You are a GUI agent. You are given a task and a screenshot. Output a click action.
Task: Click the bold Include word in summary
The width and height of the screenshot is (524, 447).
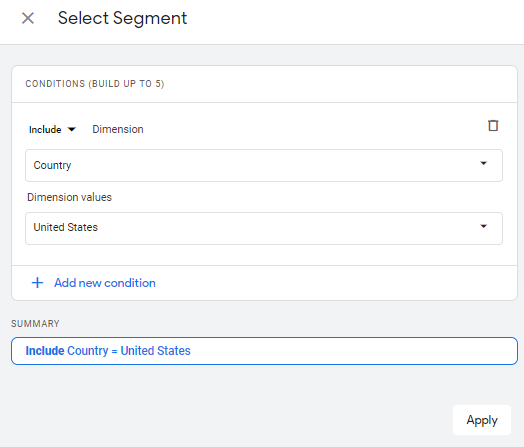pos(45,351)
